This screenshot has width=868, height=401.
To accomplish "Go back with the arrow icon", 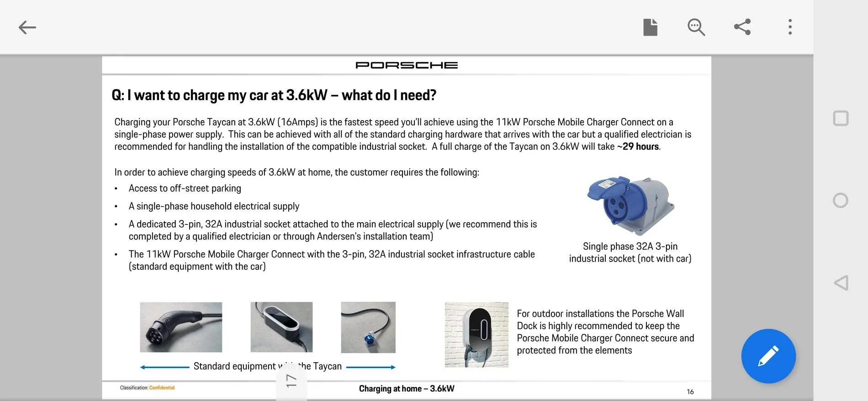I will (x=27, y=27).
